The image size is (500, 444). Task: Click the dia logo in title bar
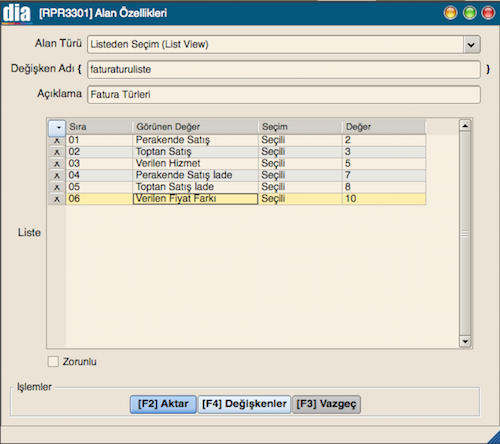[x=17, y=13]
